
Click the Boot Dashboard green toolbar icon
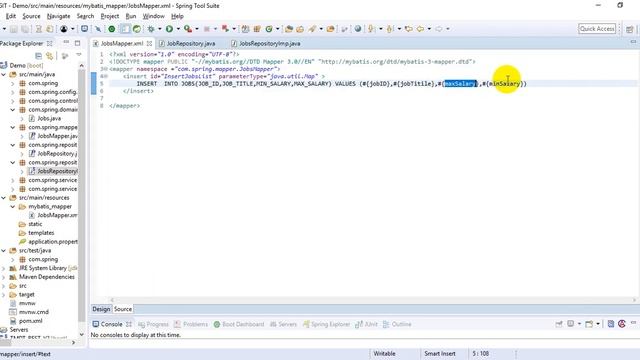click(111, 29)
